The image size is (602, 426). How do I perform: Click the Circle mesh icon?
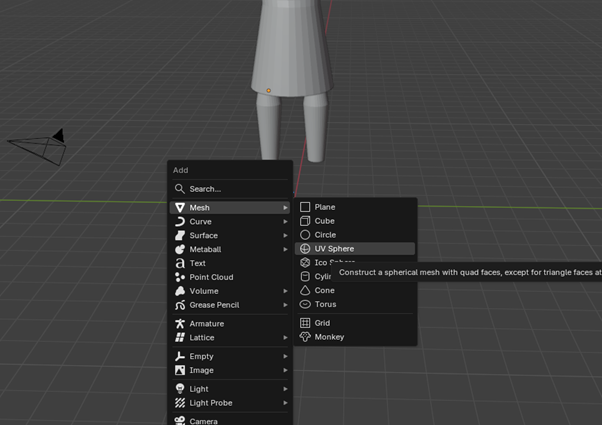click(x=306, y=235)
